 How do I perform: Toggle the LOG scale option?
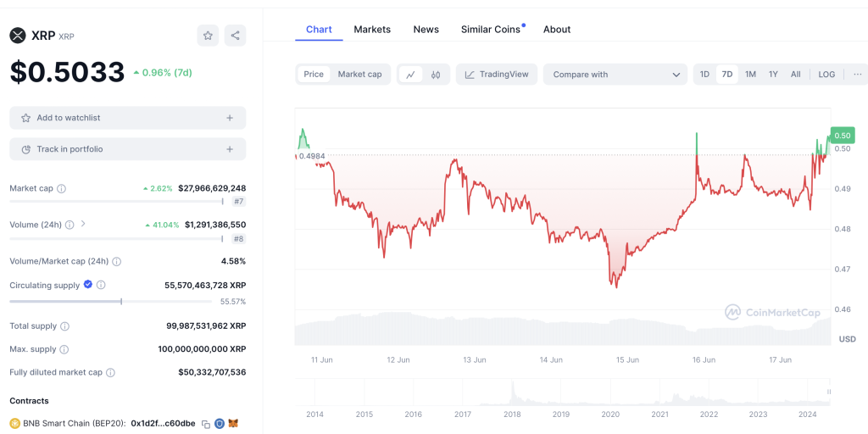[826, 75]
